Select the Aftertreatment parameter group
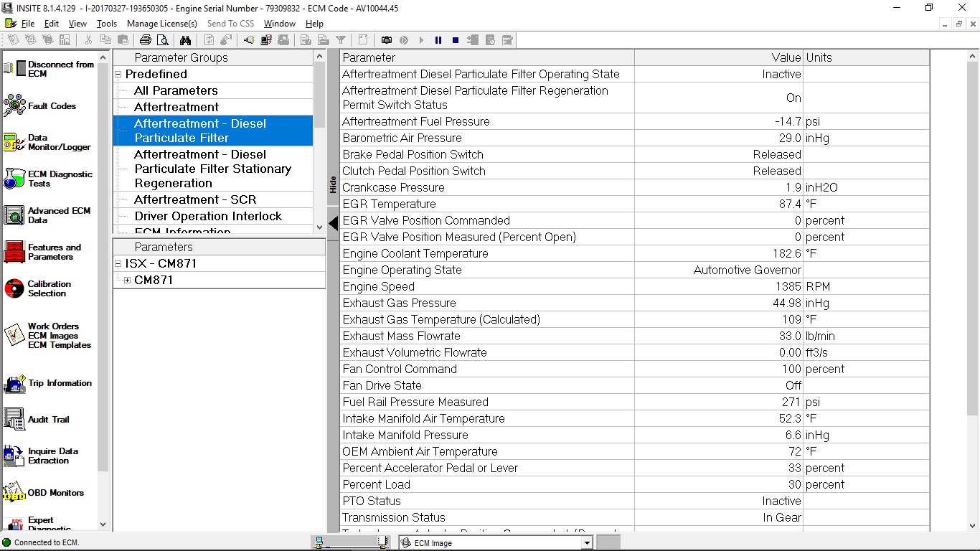The width and height of the screenshot is (980, 551). (x=213, y=107)
